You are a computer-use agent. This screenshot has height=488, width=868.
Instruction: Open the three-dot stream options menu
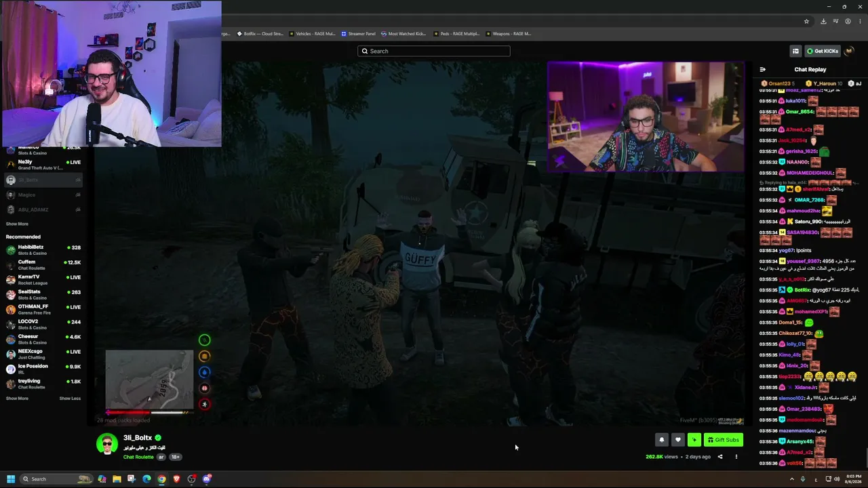tap(736, 457)
